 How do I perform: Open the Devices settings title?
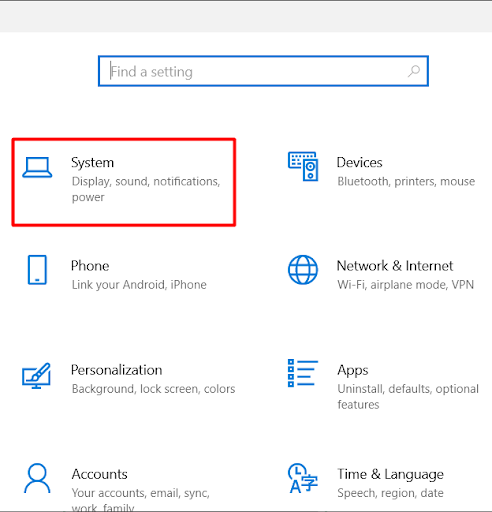point(359,162)
